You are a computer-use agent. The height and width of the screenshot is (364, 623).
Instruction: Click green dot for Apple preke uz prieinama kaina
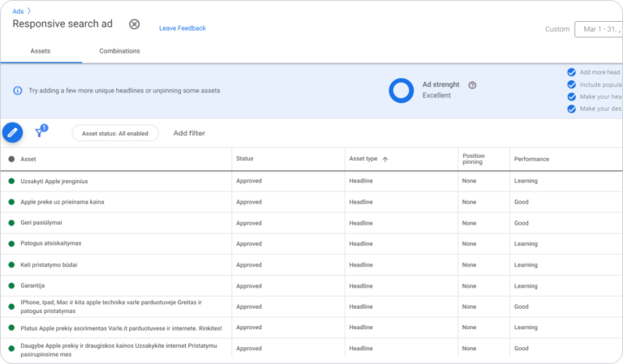click(x=11, y=202)
